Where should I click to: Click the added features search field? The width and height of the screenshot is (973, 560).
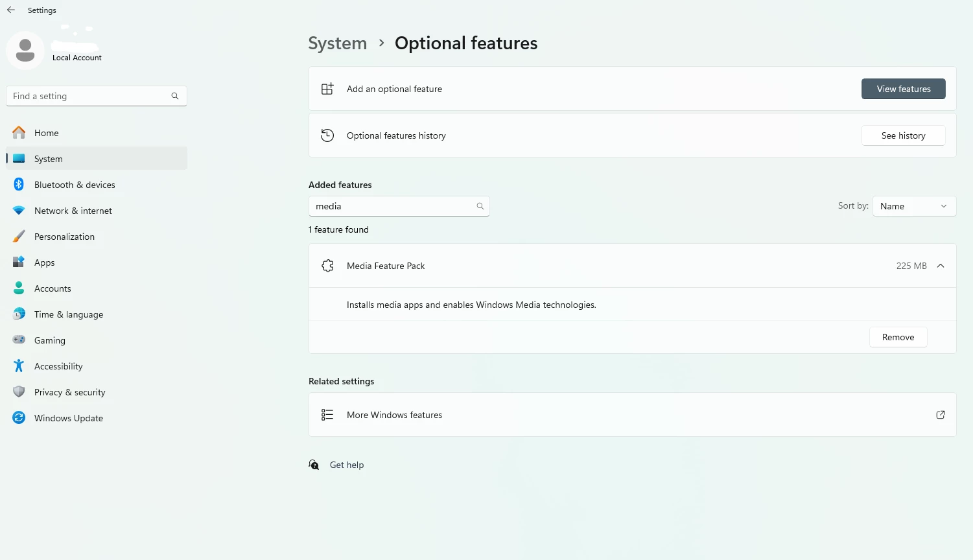393,206
